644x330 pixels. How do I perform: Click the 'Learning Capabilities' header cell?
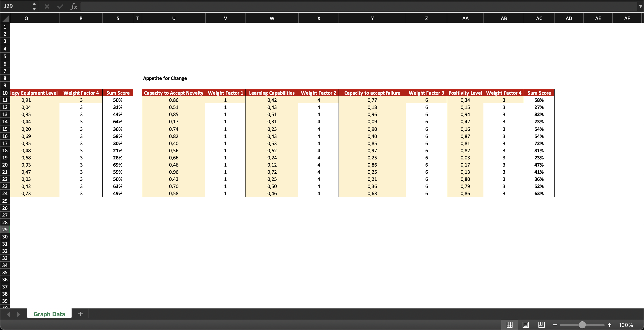coord(272,93)
